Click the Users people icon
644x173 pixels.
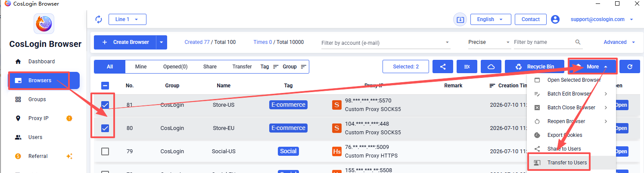[18, 137]
